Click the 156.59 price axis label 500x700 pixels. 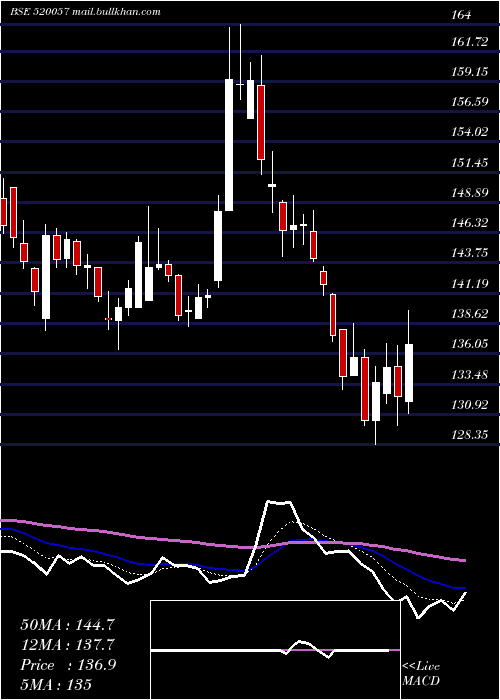tap(469, 102)
